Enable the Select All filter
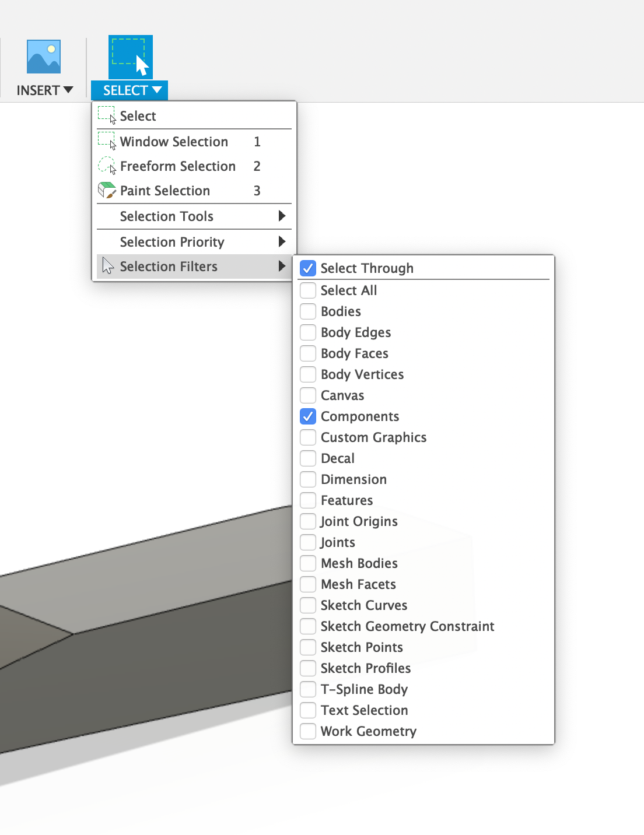Viewport: 644px width, 835px height. click(x=308, y=290)
